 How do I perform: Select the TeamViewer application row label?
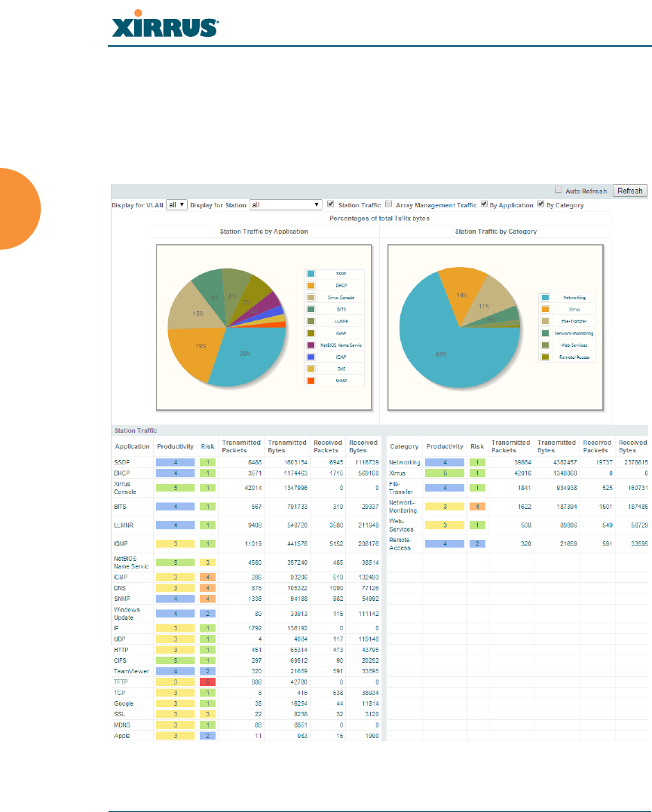point(131,671)
